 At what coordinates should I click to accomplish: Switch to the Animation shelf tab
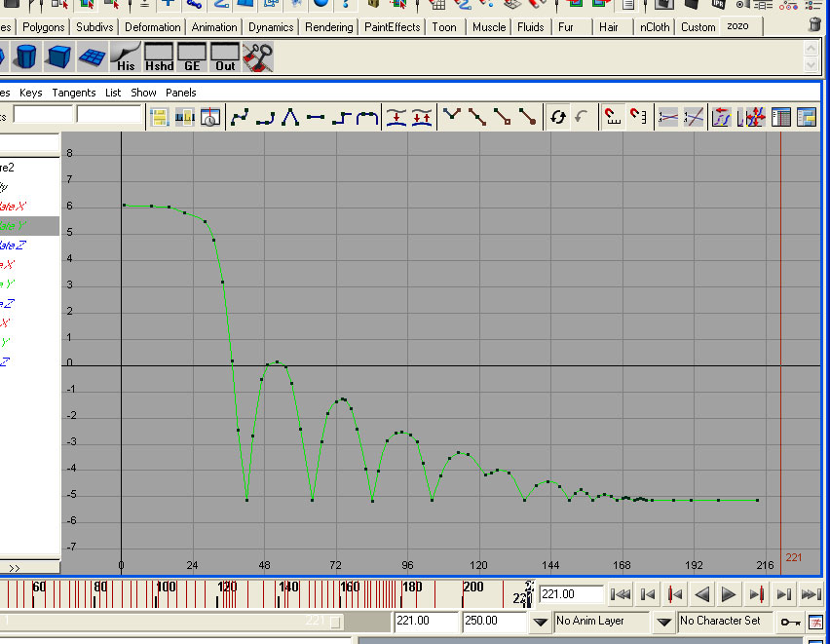tap(214, 27)
